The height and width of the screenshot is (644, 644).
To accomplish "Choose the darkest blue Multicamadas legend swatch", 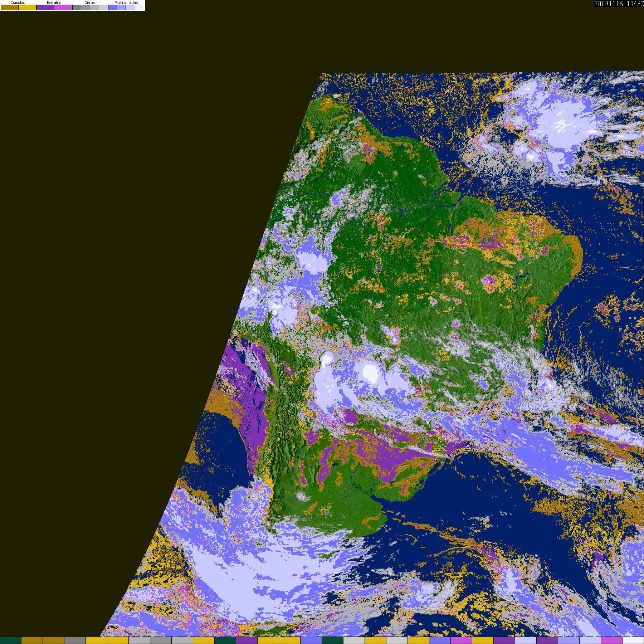I will [x=112, y=7].
